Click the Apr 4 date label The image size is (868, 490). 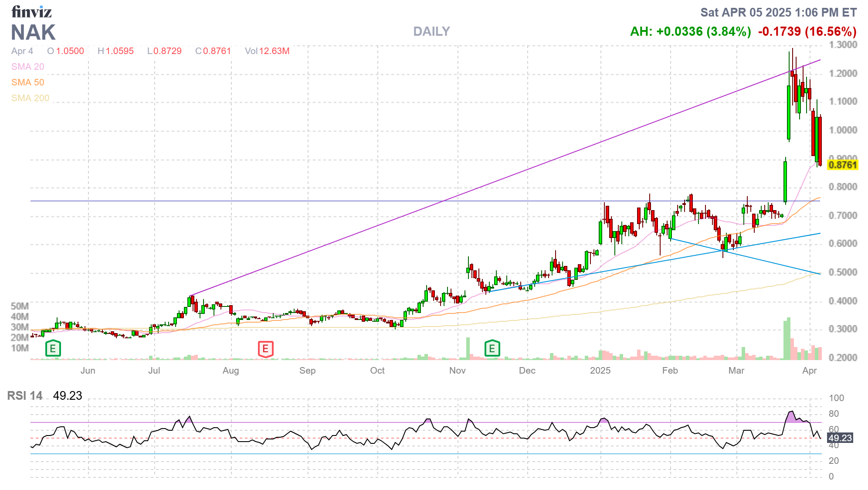[22, 51]
